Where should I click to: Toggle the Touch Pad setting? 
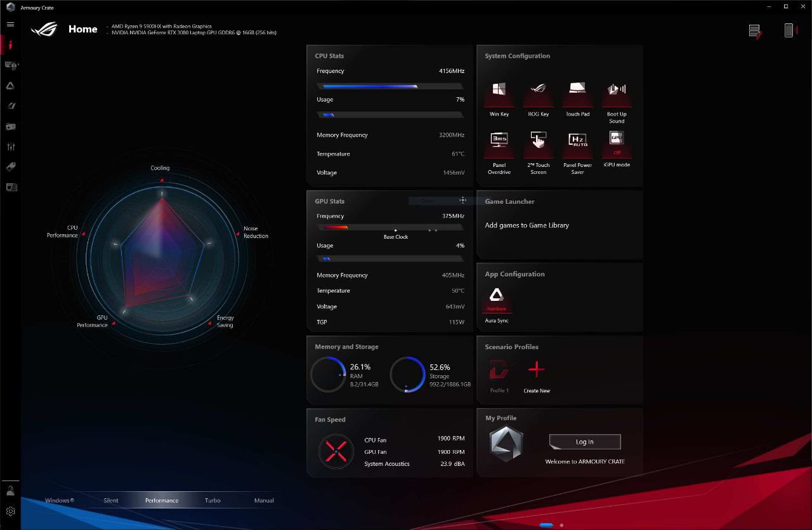[x=577, y=95]
